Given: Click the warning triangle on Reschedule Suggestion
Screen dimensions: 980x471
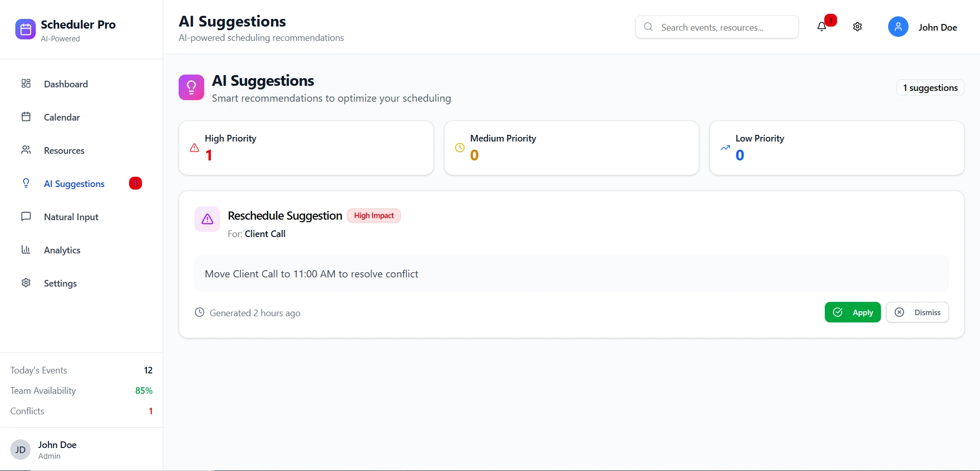Looking at the screenshot, I should (207, 219).
